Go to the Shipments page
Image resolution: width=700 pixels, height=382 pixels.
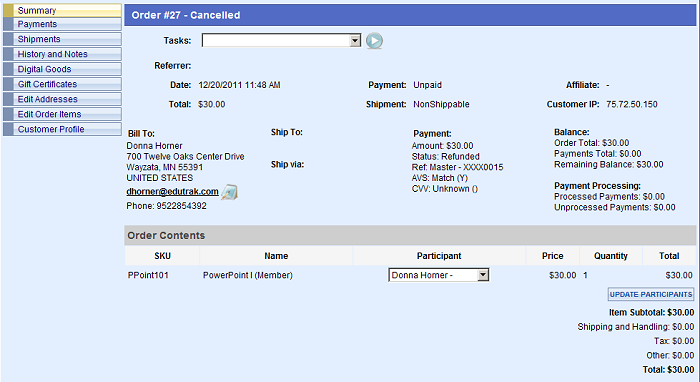pos(62,39)
